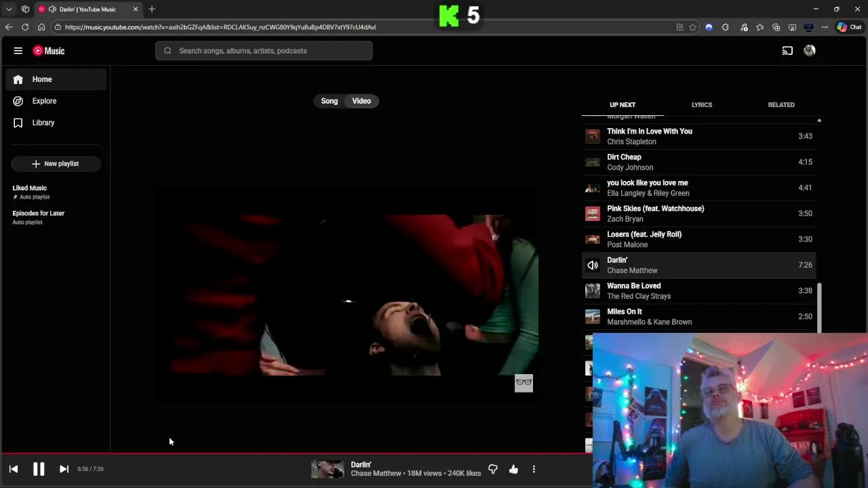Play you look like you love me
The width and height of the screenshot is (868, 488).
pos(698,188)
